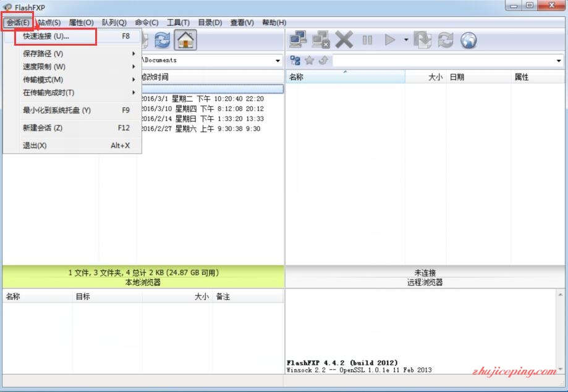This screenshot has width=568, height=392.
Task: Expand the 保存路径 (V) submenu
Action: click(72, 54)
